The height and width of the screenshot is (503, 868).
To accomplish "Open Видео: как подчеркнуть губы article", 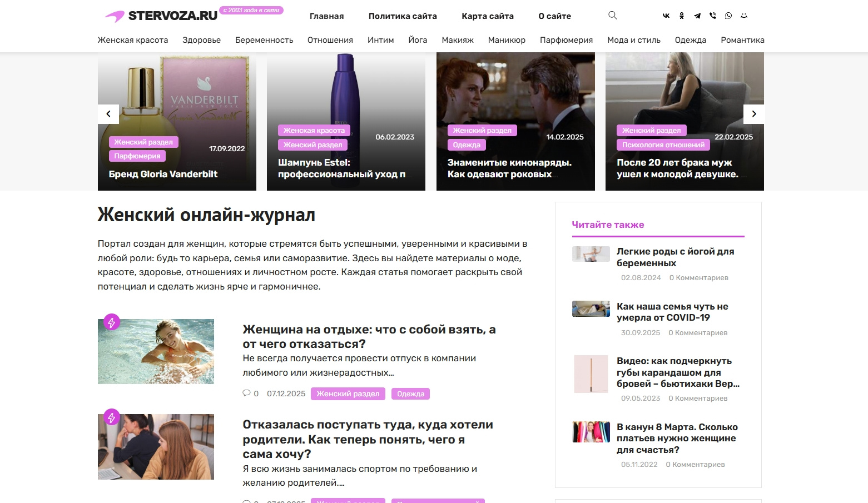I will coord(678,372).
